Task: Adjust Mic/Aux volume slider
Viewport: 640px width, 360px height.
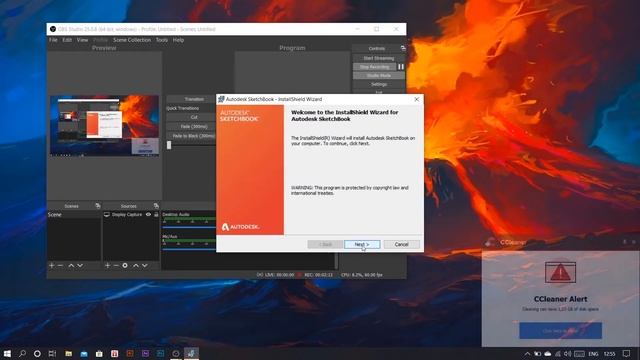Action: point(189,249)
